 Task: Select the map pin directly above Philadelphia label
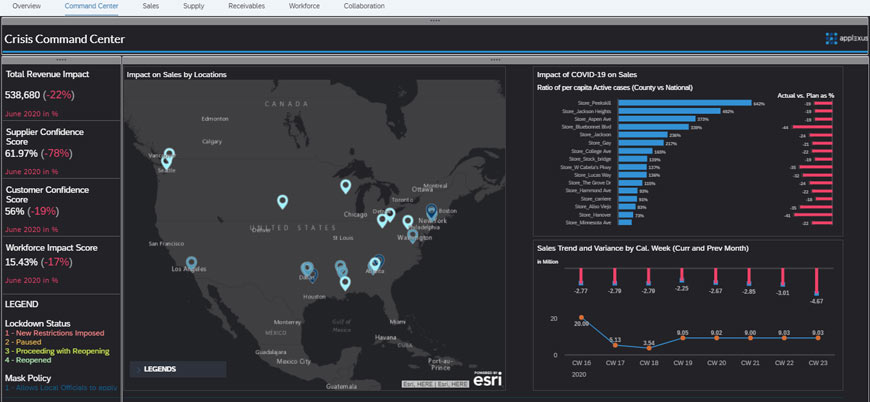click(x=408, y=222)
